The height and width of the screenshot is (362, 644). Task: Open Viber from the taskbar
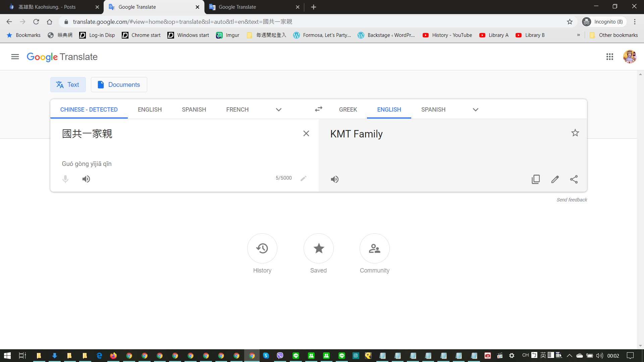pyautogui.click(x=280, y=356)
